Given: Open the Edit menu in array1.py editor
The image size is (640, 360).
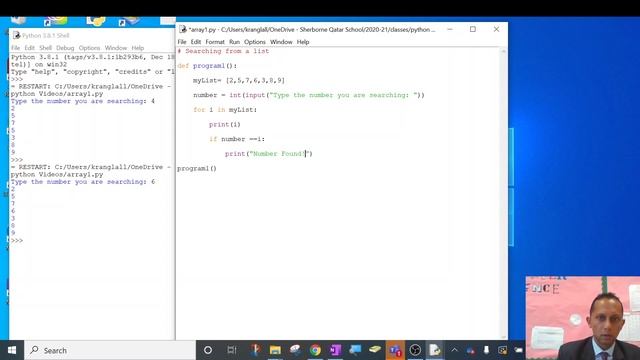Looking at the screenshot, I should point(196,42).
